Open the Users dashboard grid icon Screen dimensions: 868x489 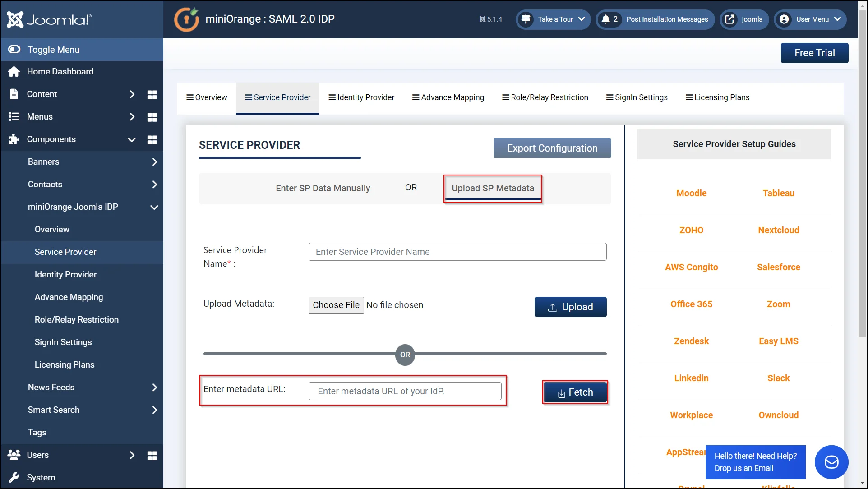pyautogui.click(x=152, y=455)
